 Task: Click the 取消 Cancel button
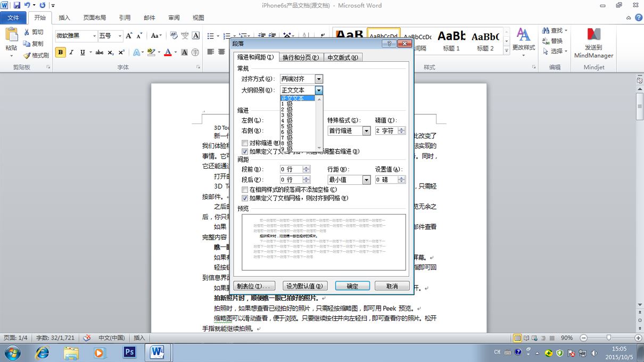(392, 286)
